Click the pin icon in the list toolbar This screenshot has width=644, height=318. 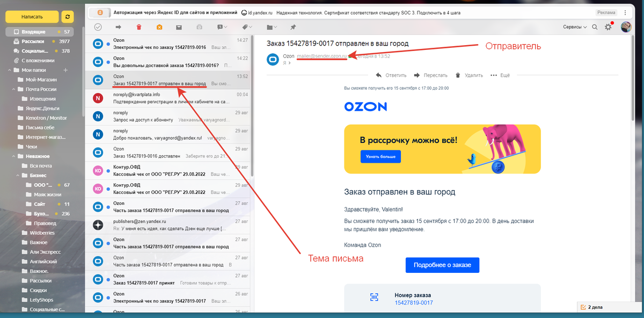tap(293, 27)
